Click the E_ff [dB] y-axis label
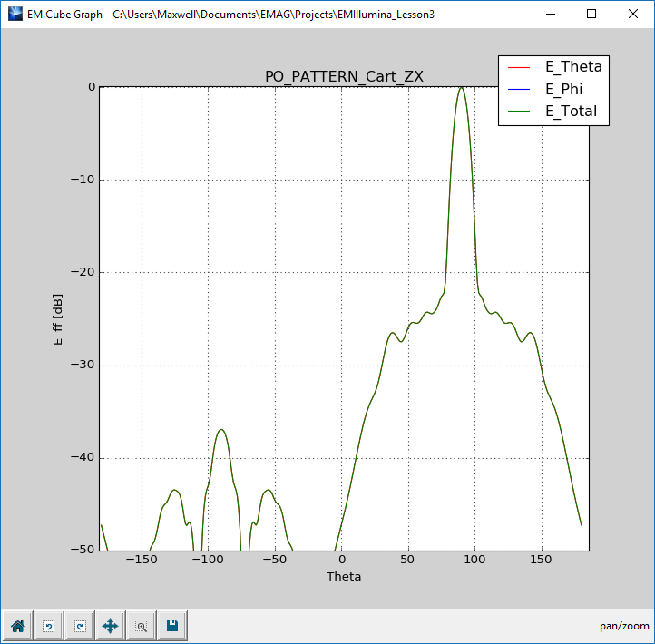The image size is (655, 644). (58, 317)
